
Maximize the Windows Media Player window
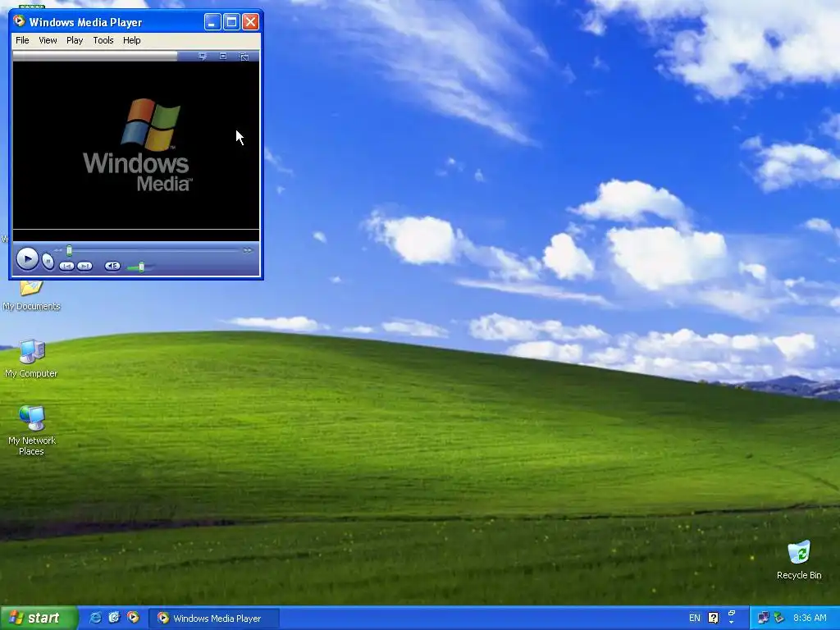point(231,22)
